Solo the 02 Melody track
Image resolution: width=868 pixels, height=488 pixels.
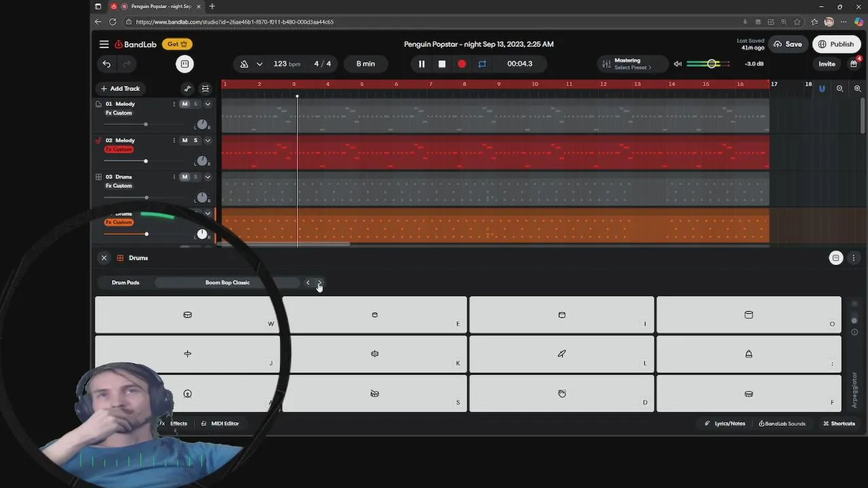[x=195, y=140]
